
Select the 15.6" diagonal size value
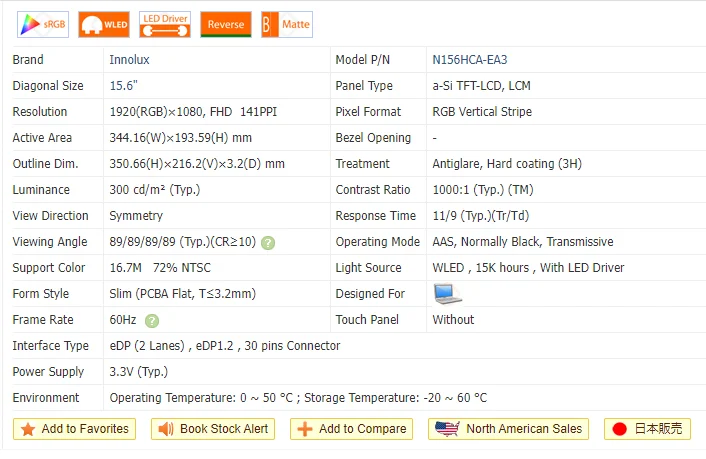pos(123,86)
